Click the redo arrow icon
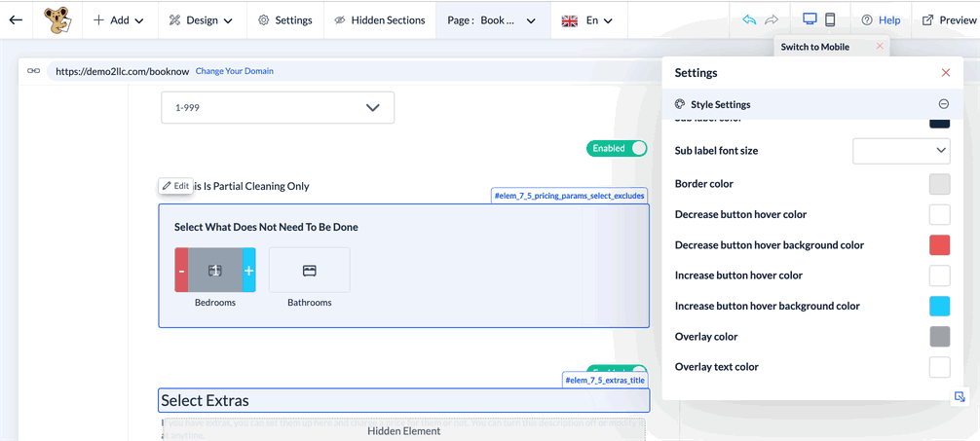 coord(772,19)
